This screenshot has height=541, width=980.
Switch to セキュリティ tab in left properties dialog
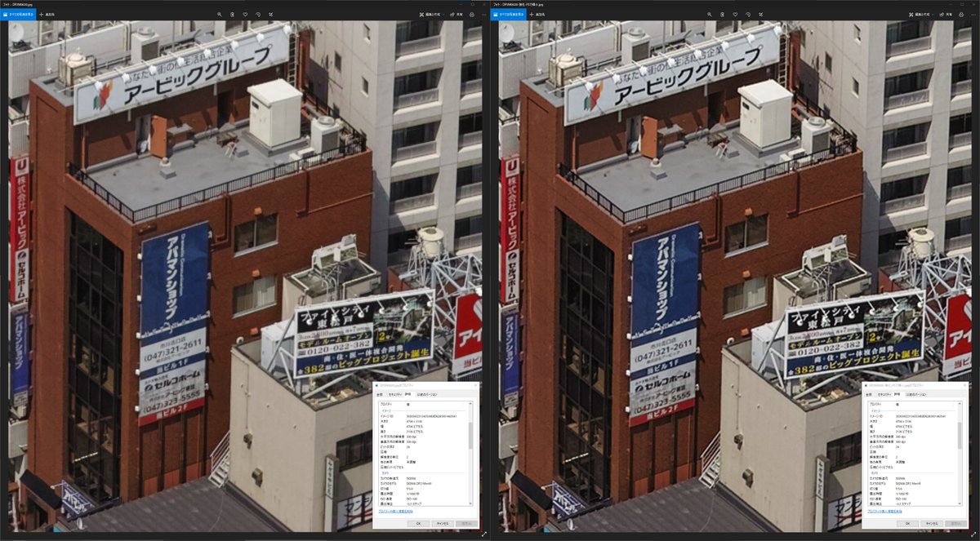(395, 393)
